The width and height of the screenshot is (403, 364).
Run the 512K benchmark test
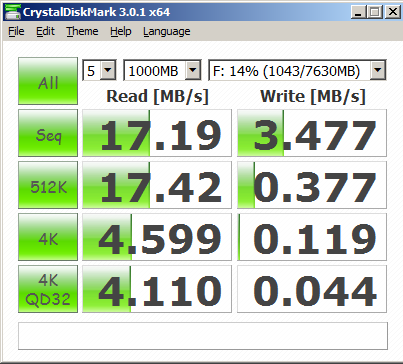[x=48, y=185]
